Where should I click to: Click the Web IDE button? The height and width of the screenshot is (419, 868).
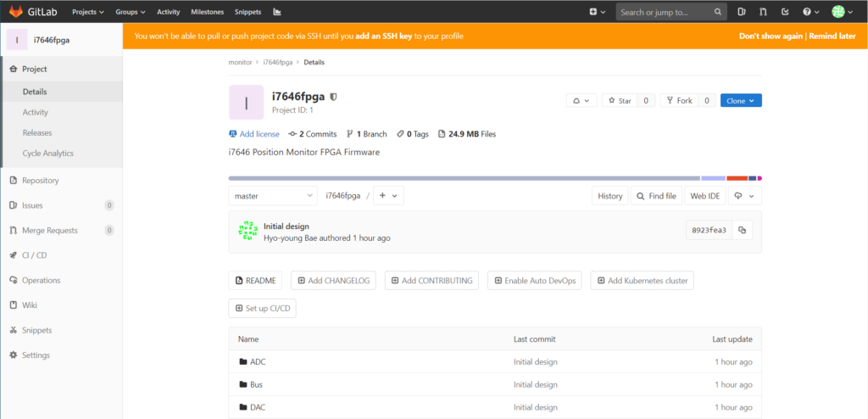coord(705,196)
